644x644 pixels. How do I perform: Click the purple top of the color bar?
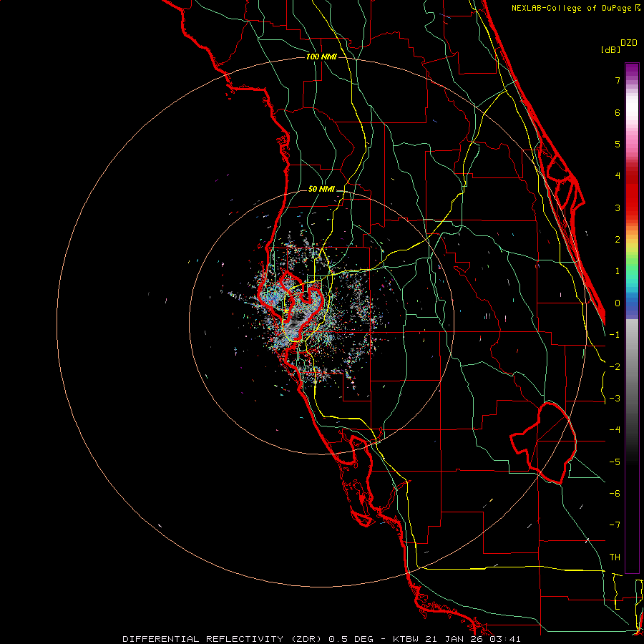[632, 70]
